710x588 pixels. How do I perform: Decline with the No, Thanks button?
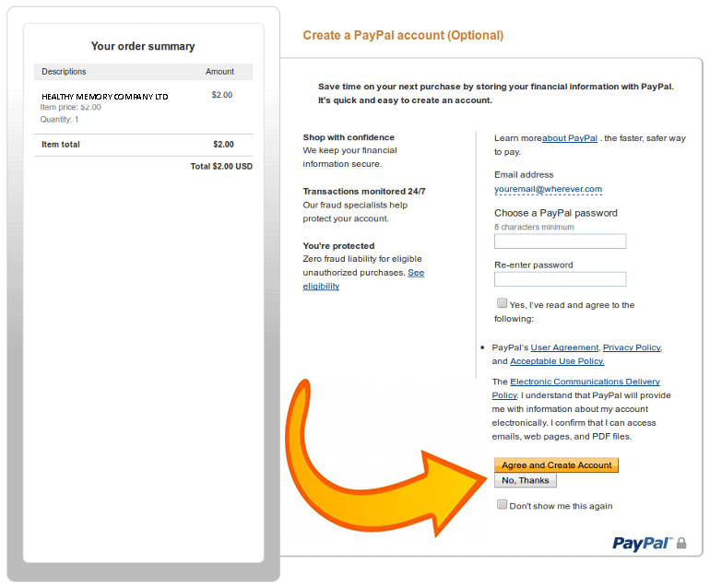point(525,480)
